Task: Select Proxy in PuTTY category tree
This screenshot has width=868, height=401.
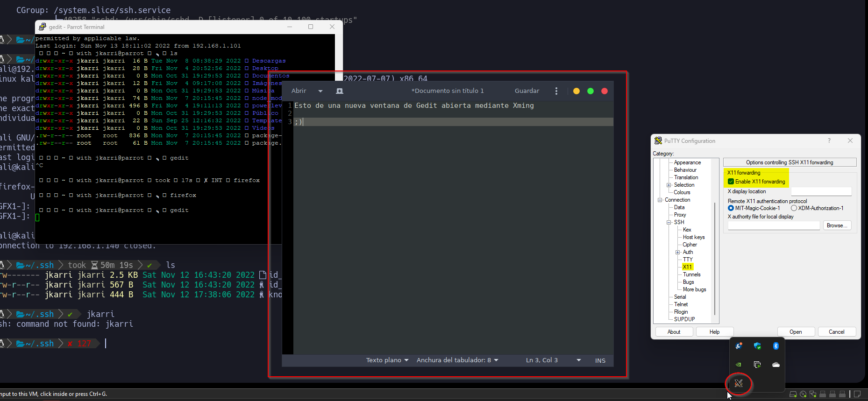Action: click(680, 215)
